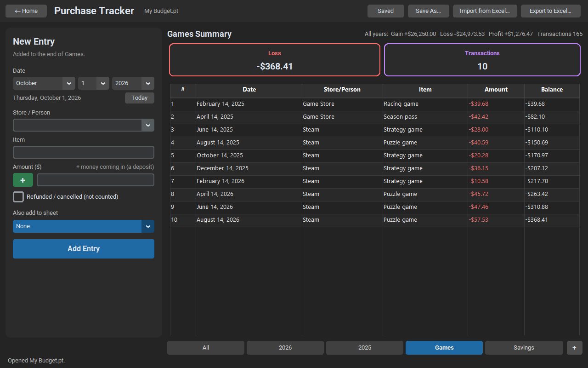Open the month dropdown showing October
This screenshot has height=368, width=588.
pos(44,83)
